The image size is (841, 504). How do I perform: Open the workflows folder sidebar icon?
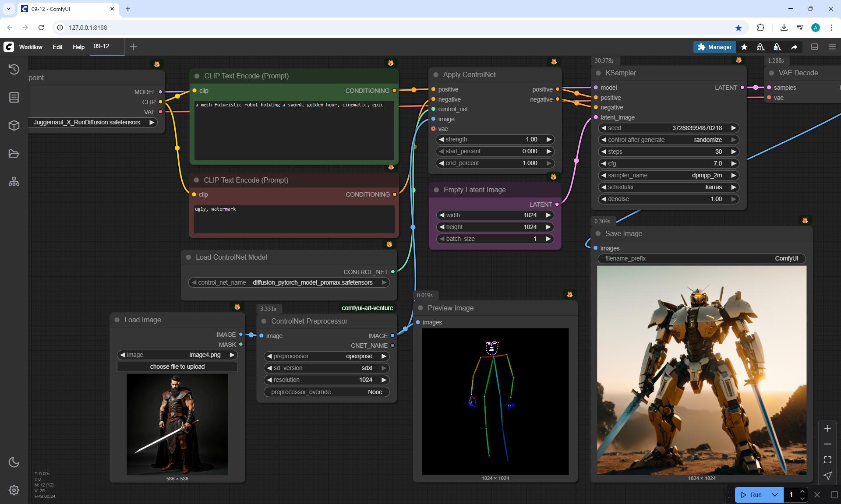click(14, 154)
